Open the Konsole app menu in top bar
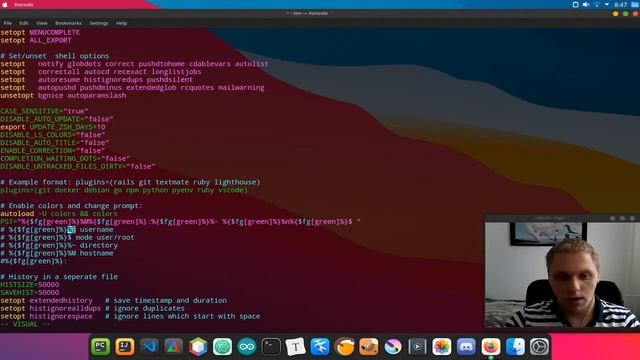640x360 pixels. coord(24,4)
